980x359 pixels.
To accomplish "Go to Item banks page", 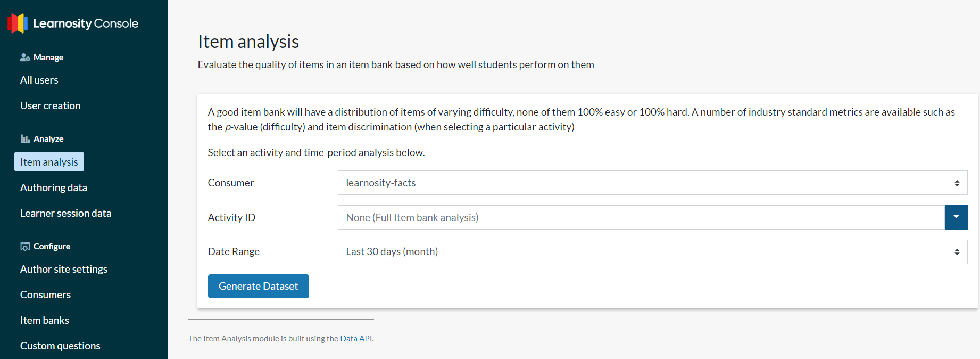I will pos(45,320).
